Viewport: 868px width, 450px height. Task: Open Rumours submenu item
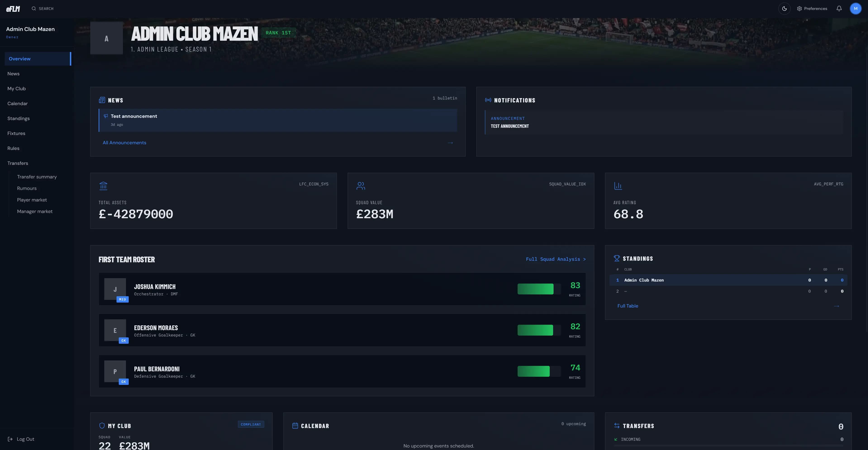27,188
